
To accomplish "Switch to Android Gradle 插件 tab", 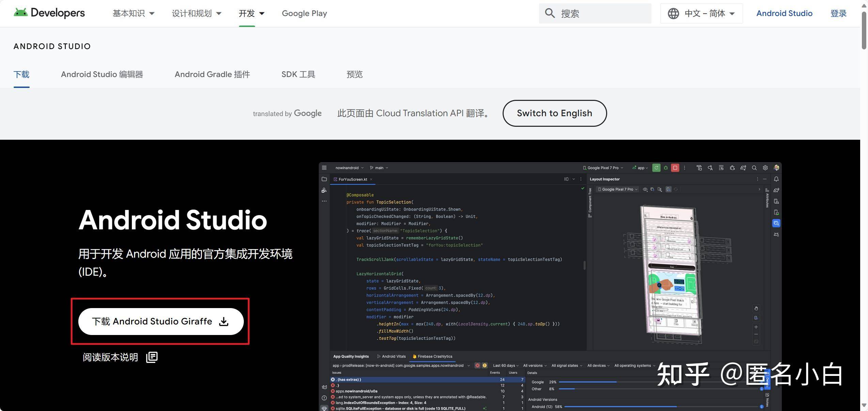I will click(x=212, y=74).
